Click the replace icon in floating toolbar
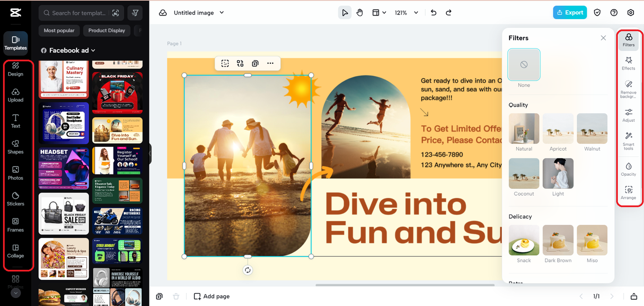 240,63
